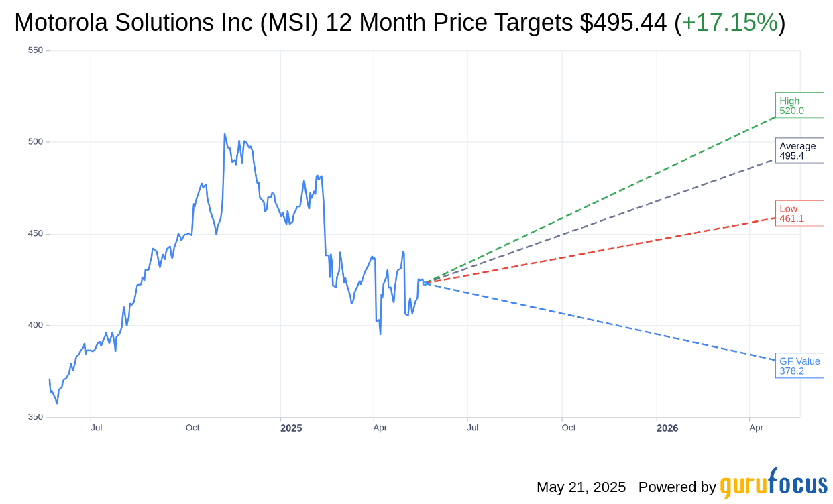Click the Low 461.1 price label
This screenshot has width=833, height=504.
[x=799, y=213]
